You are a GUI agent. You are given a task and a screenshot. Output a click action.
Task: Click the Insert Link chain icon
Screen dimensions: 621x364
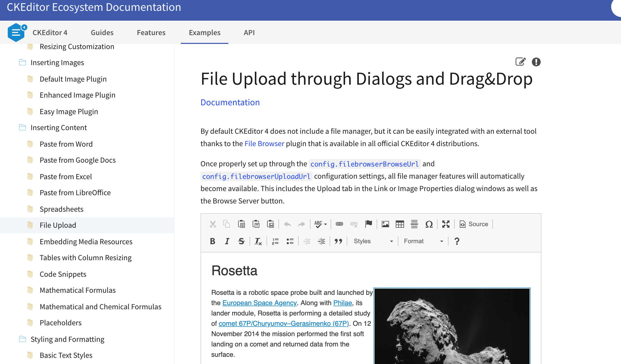[x=339, y=224]
